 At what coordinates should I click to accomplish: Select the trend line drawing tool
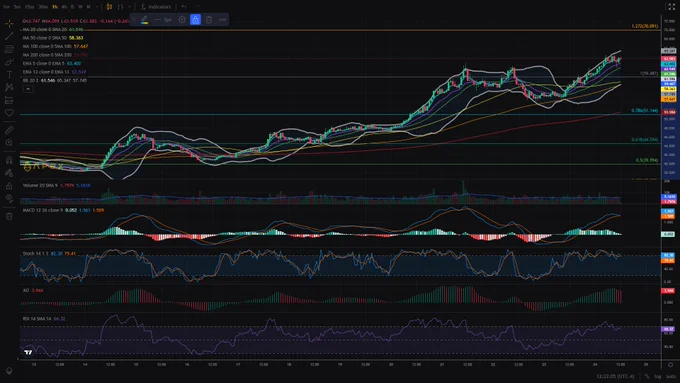click(x=9, y=36)
